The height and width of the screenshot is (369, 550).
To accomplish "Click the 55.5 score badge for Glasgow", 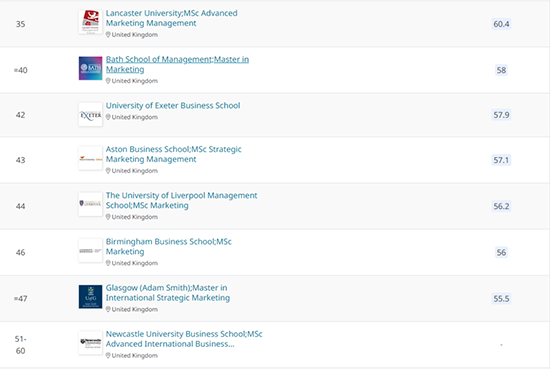I will click(x=501, y=298).
